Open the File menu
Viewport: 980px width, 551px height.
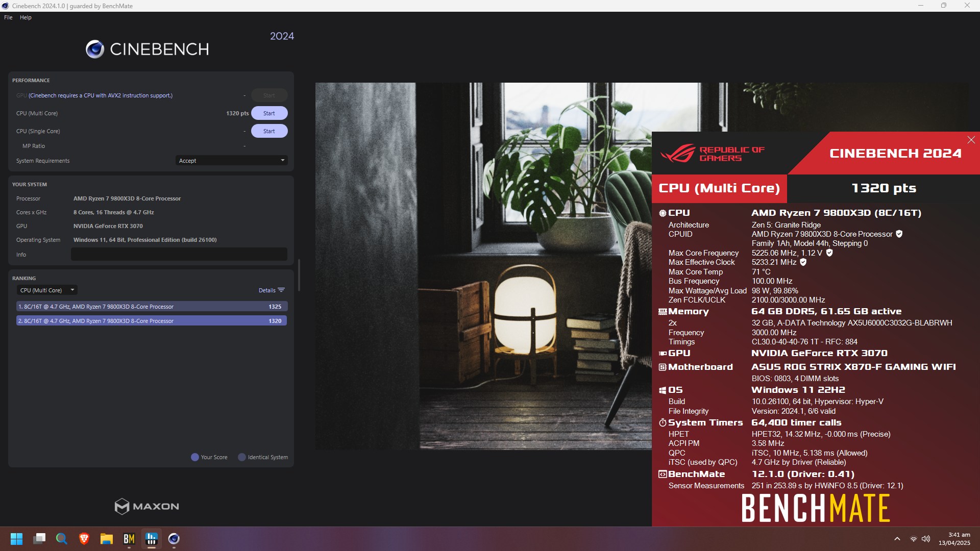pos(8,17)
